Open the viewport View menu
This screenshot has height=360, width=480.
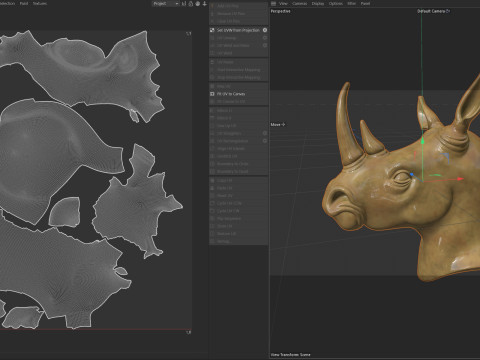point(283,3)
